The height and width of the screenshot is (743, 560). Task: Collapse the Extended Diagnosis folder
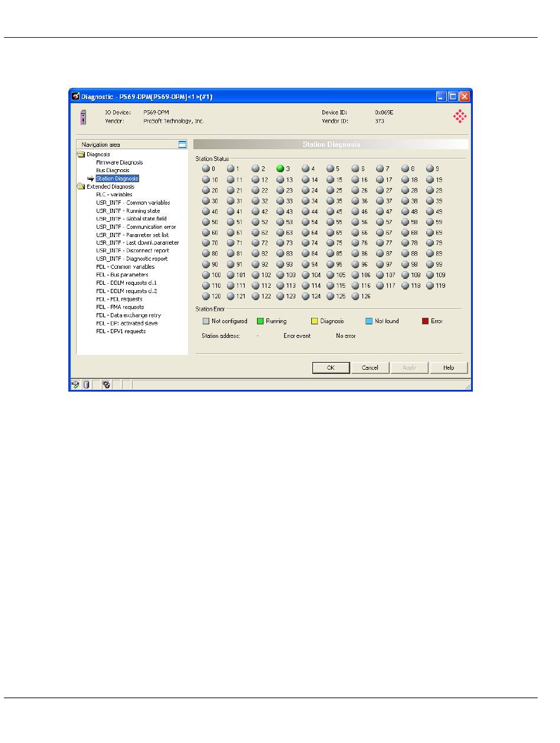pos(81,186)
